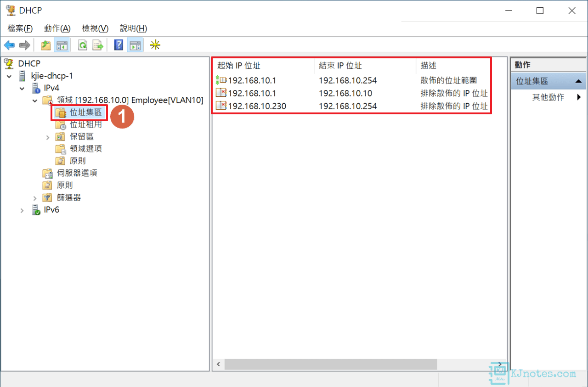Click the gray Forward arrow toolbar icon
588x387 pixels.
(x=25, y=45)
